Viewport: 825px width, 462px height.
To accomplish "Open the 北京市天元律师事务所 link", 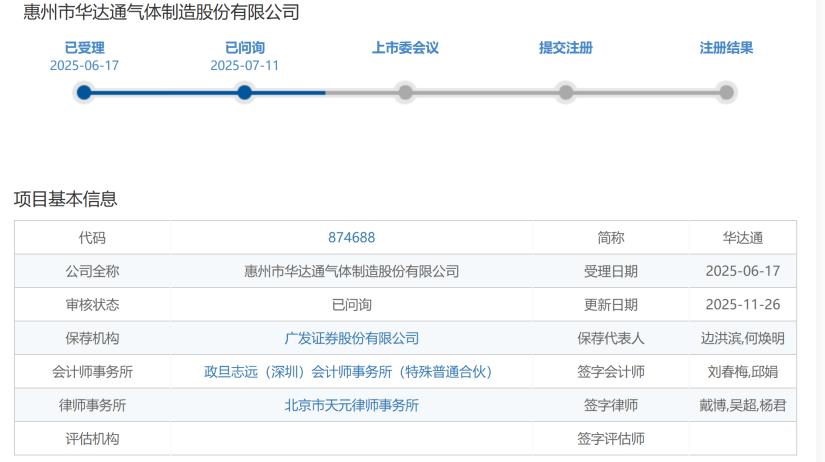I will pos(351,406).
